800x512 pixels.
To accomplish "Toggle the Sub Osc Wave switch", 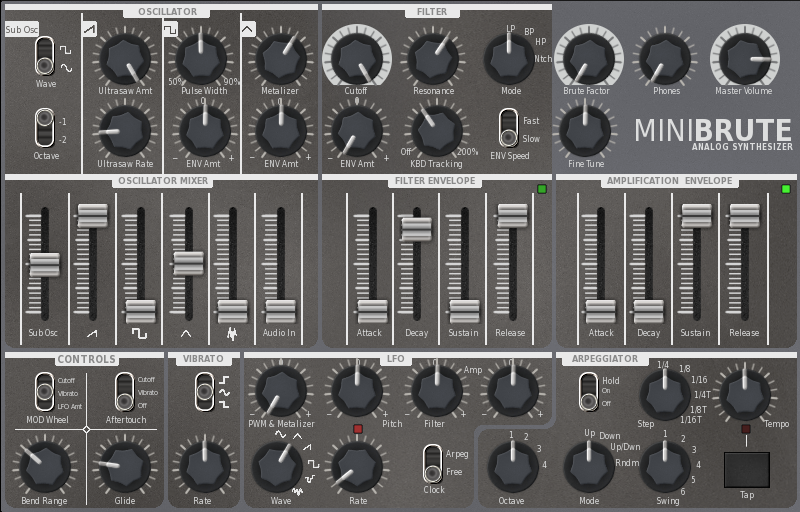I will (x=44, y=56).
